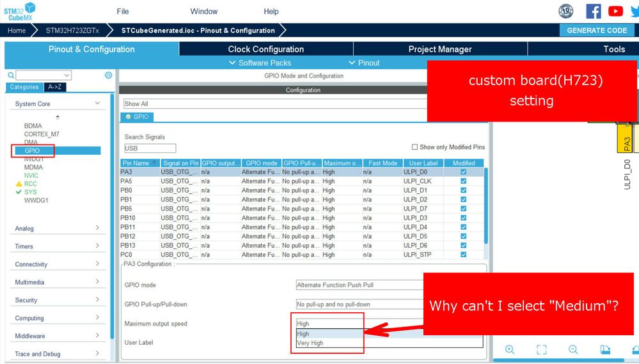Open the categories settings gear icon
This screenshot has width=639, height=364.
coord(108,75)
